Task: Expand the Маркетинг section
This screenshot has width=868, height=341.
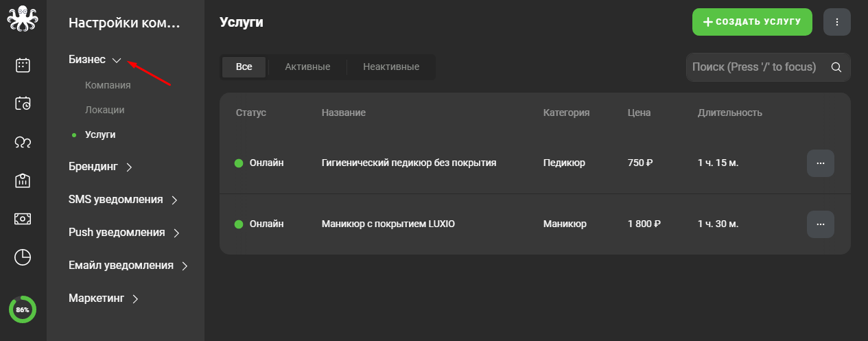Action: tap(104, 298)
